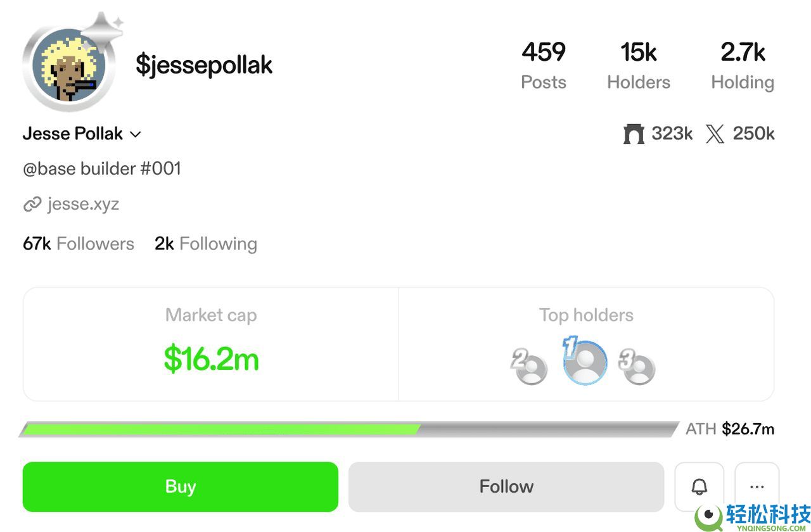Screen dimensions: 811x532
Task: Click the Buy button
Action: pyautogui.click(x=180, y=486)
